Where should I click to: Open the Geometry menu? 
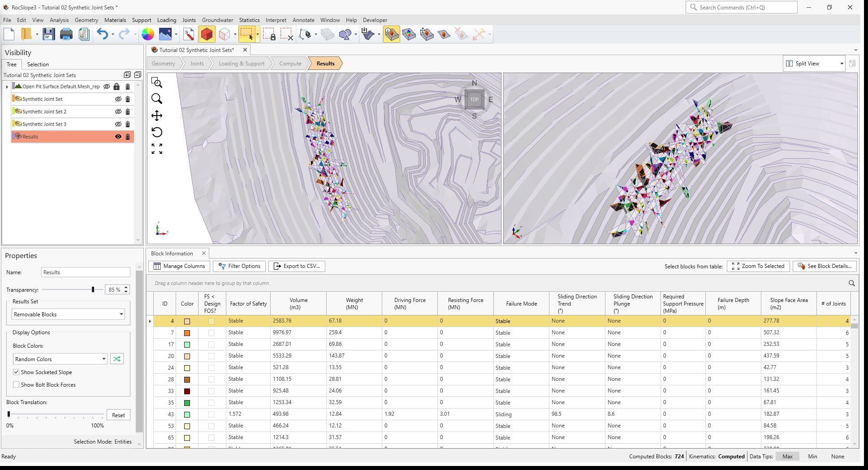86,20
